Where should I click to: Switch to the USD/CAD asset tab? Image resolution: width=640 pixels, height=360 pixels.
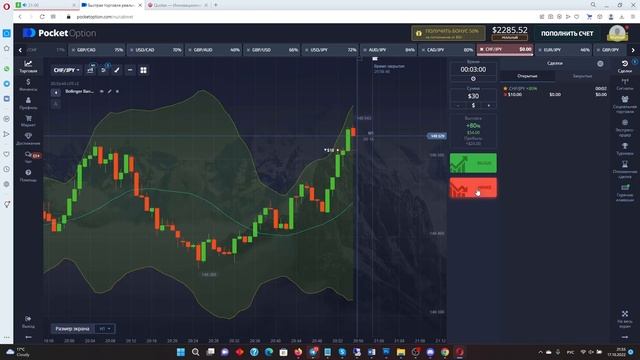155,50
